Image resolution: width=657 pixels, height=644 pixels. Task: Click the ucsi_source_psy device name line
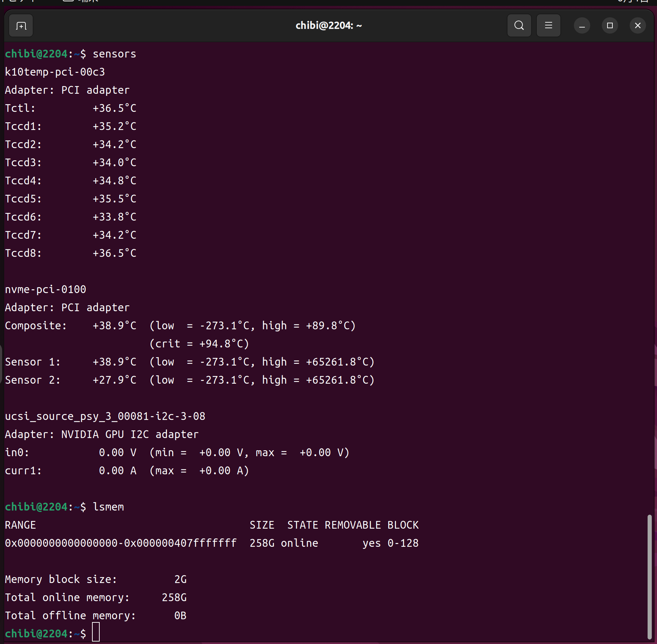click(x=105, y=416)
